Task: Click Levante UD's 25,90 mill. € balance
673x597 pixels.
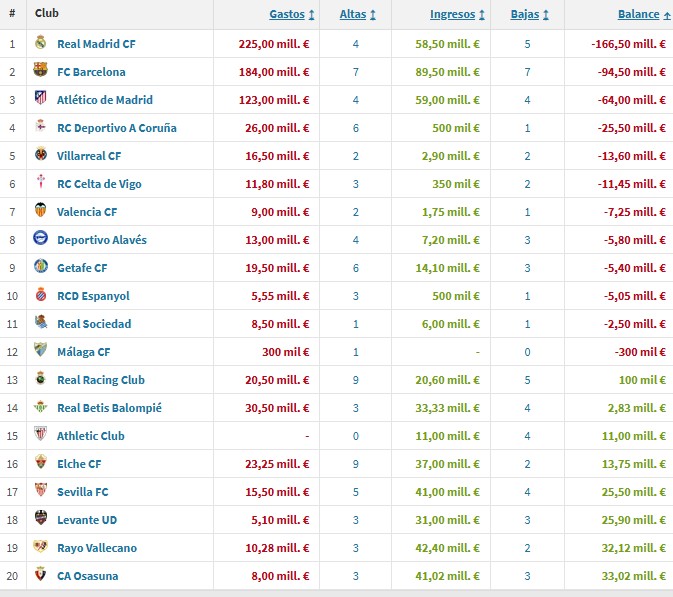Action: (x=634, y=520)
